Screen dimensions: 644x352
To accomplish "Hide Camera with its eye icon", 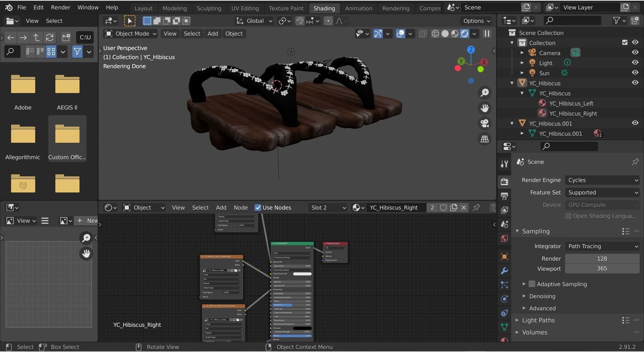I will (x=635, y=52).
